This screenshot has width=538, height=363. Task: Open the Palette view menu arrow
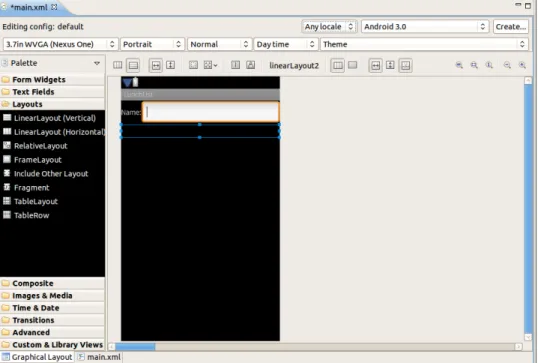(97, 63)
